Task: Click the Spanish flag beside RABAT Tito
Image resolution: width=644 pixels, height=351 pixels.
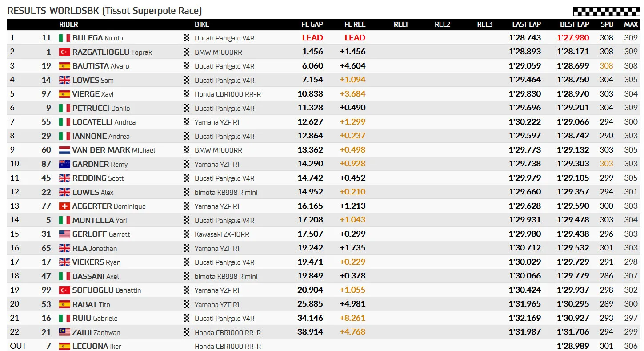Action: coord(64,304)
